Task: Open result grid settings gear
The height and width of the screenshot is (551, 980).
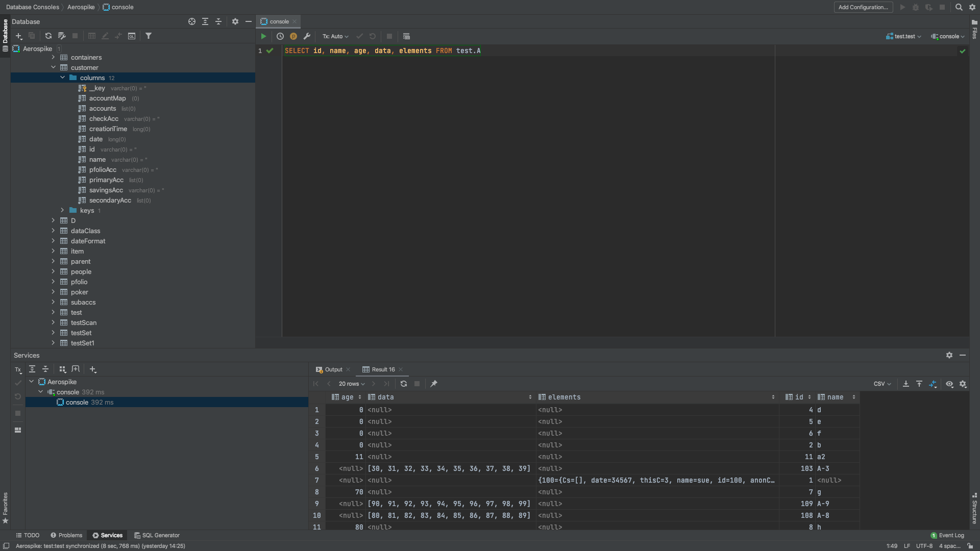Action: pos(963,384)
